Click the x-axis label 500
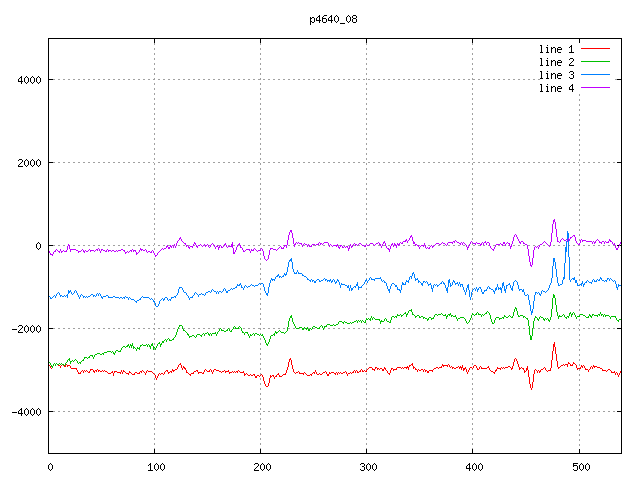Screen dimensions: 640x480 coord(581,467)
